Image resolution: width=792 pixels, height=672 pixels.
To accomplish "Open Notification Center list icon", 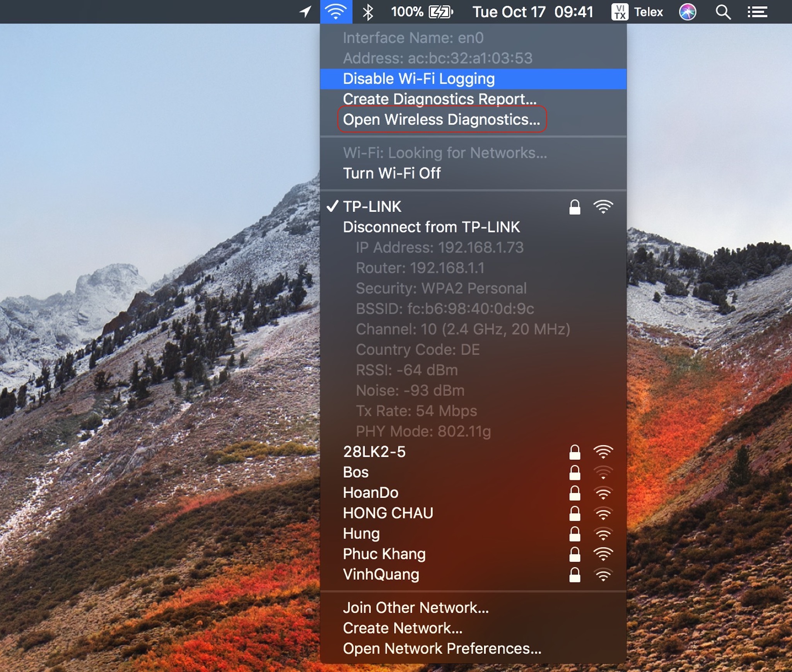I will click(x=757, y=12).
